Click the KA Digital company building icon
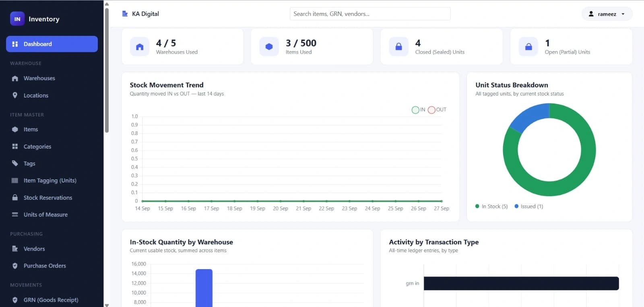Screen dimensions: 644x307 (x=125, y=14)
